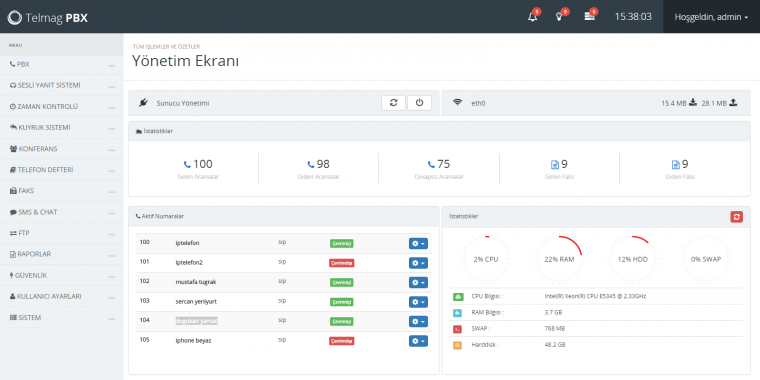Click the plug icon in Sunucu Yönetimi

coord(143,102)
